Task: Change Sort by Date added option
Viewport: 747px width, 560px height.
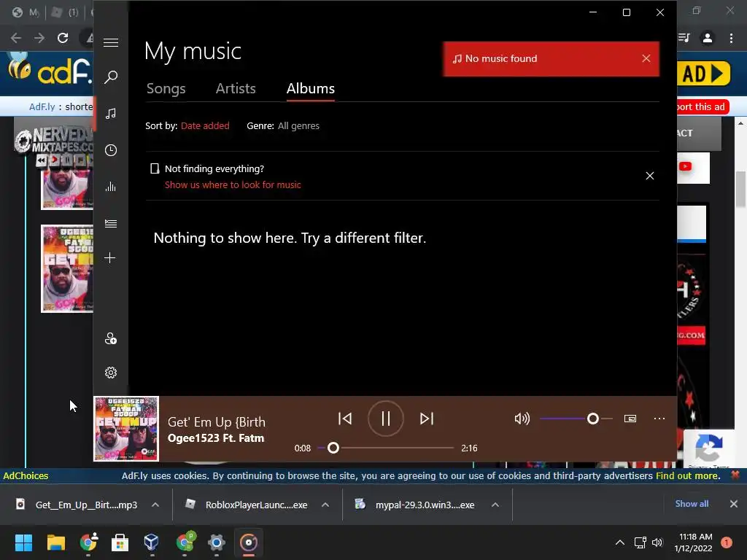Action: coord(205,125)
